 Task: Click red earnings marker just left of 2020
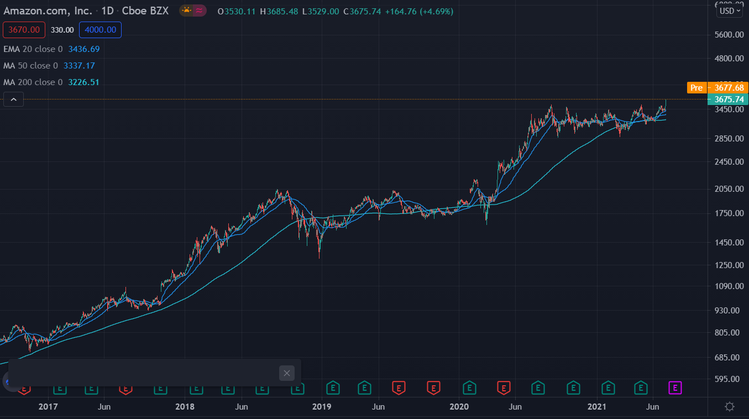(x=433, y=387)
